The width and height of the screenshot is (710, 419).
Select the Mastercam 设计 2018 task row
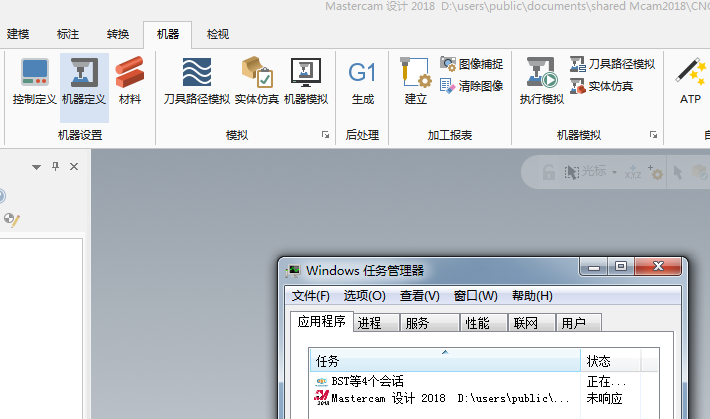point(484,398)
